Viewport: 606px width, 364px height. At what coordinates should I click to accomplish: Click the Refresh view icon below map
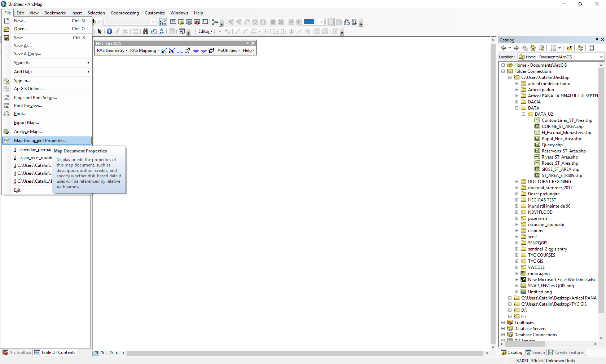click(111, 353)
